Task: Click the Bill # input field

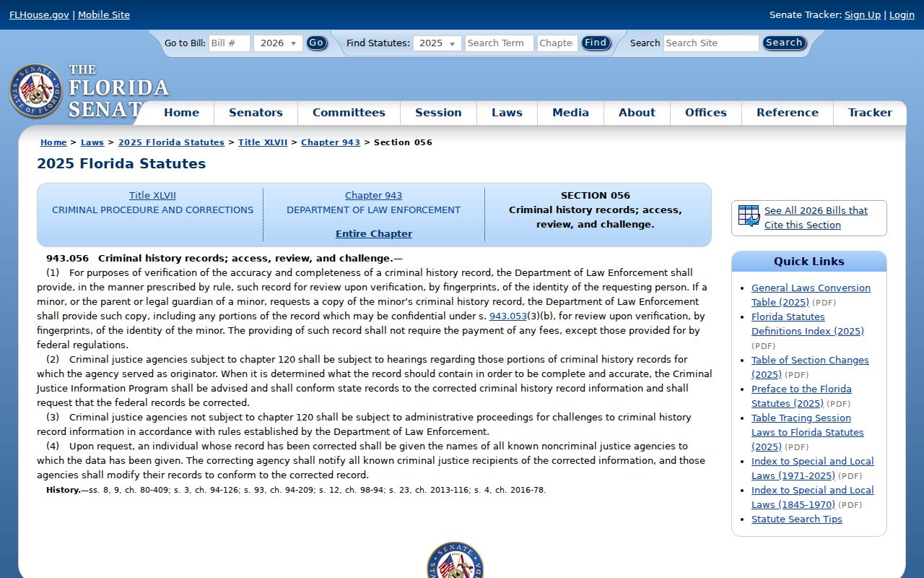Action: [x=230, y=43]
